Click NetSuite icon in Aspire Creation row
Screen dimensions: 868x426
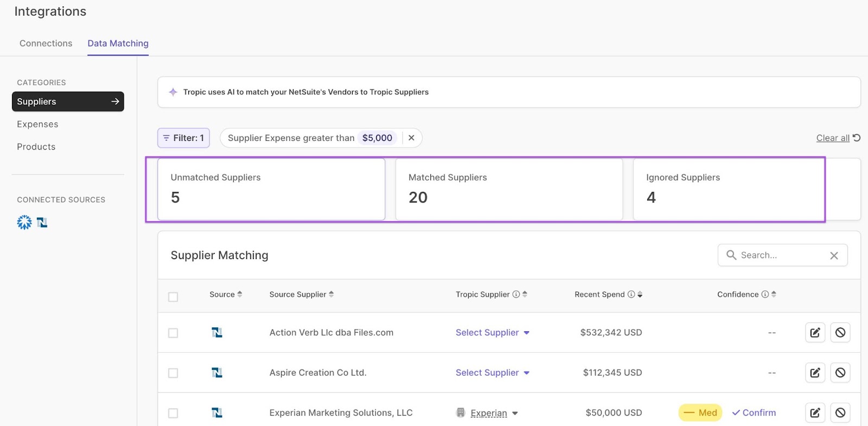tap(217, 373)
